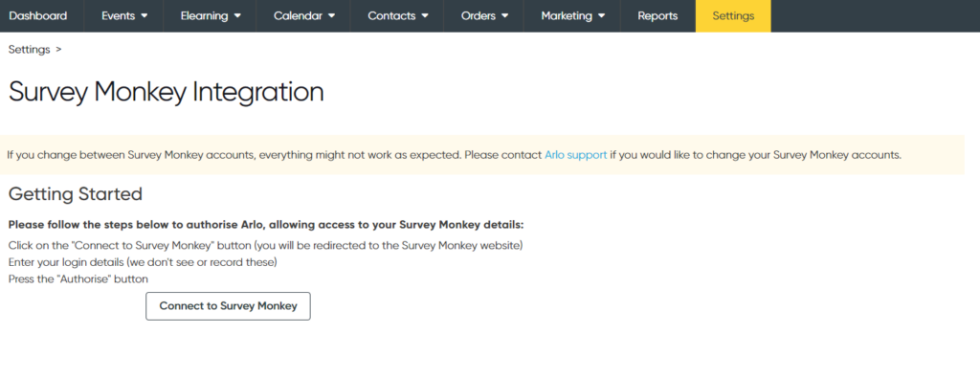The image size is (980, 378).
Task: Expand the Marketing dropdown arrow
Action: [601, 16]
